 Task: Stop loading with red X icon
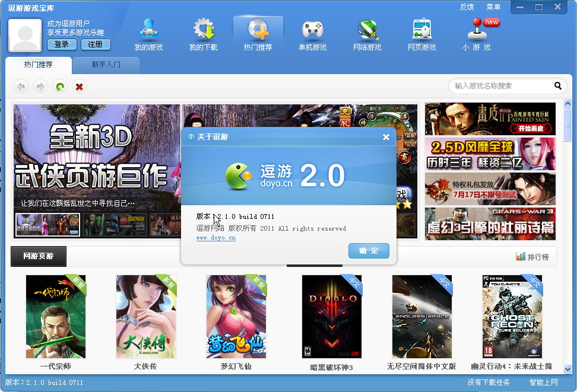click(79, 87)
